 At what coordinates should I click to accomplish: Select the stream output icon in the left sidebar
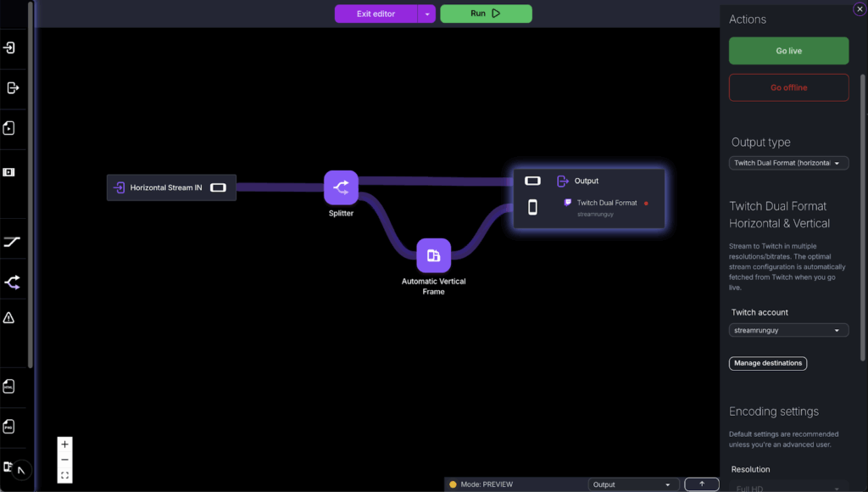coord(12,87)
